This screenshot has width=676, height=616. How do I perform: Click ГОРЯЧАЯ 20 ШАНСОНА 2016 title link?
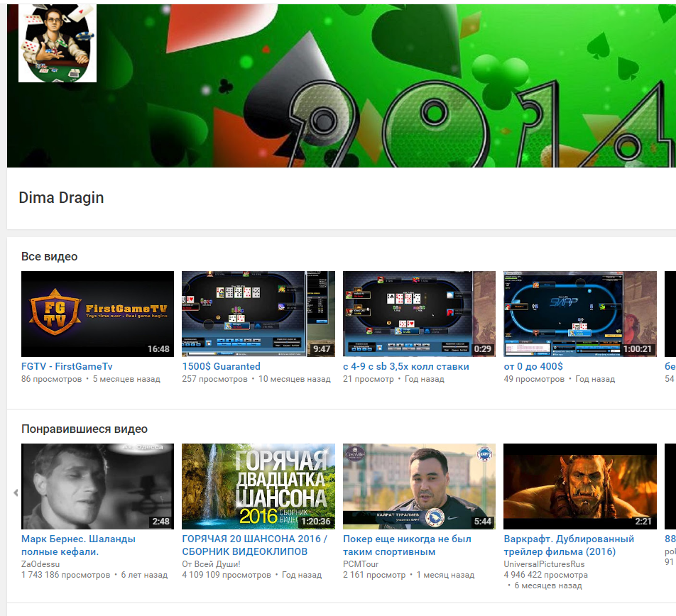255,545
